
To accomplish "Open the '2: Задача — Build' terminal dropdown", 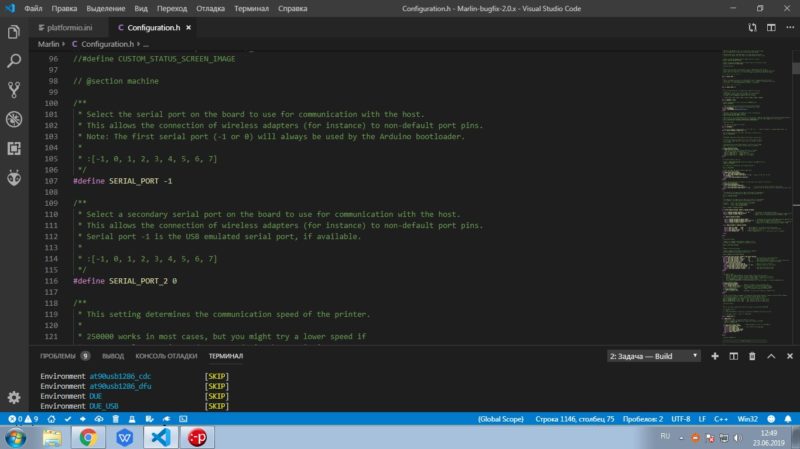I will pyautogui.click(x=654, y=356).
